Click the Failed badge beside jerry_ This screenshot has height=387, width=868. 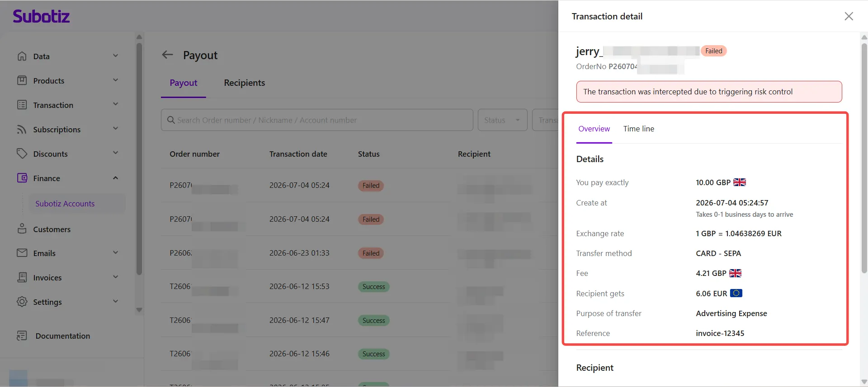[x=713, y=51]
